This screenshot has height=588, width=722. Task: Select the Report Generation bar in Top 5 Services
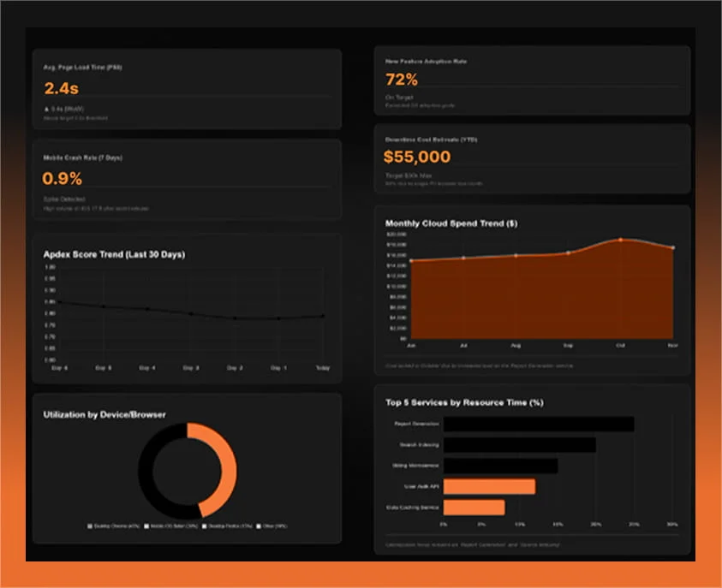click(x=540, y=423)
